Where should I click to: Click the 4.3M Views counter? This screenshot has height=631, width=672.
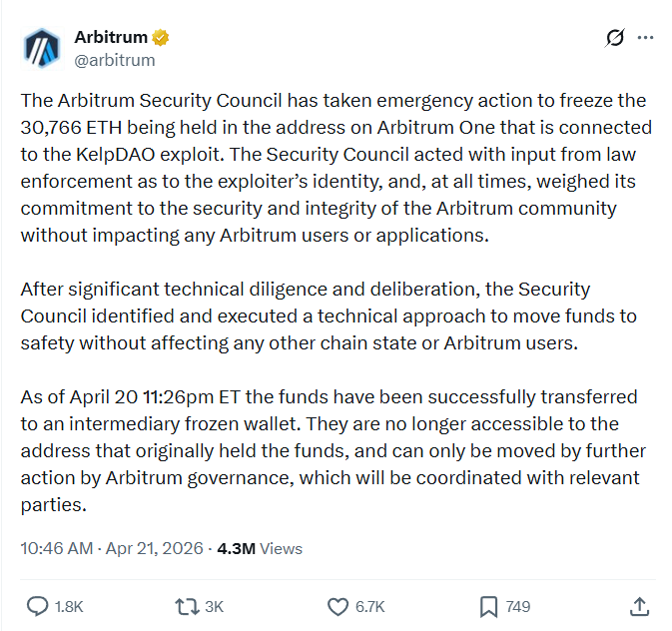click(260, 548)
